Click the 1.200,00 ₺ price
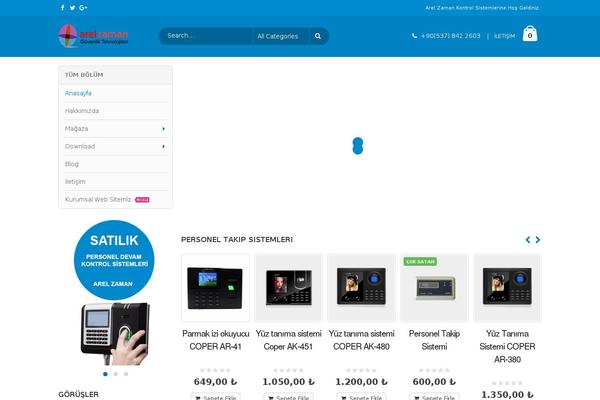 coord(361,382)
